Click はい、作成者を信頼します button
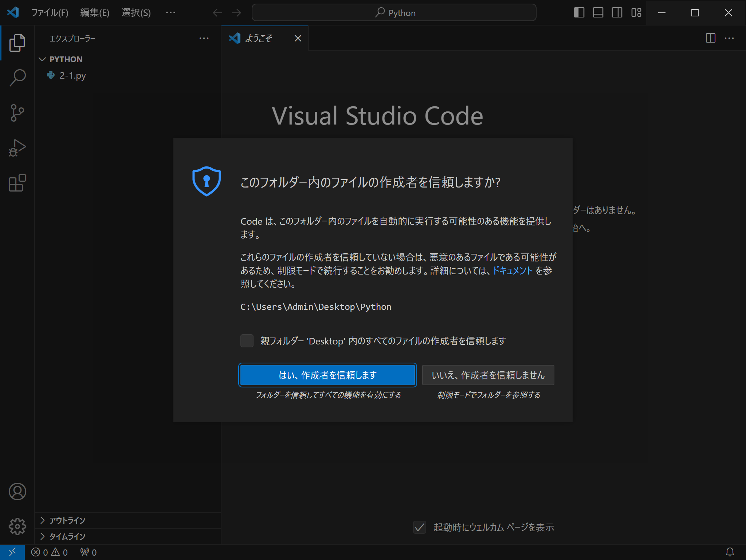 tap(327, 375)
